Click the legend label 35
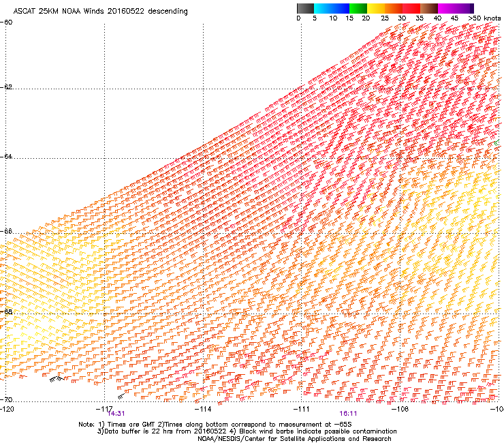Image resolution: width=504 pixels, height=443 pixels. point(420,18)
